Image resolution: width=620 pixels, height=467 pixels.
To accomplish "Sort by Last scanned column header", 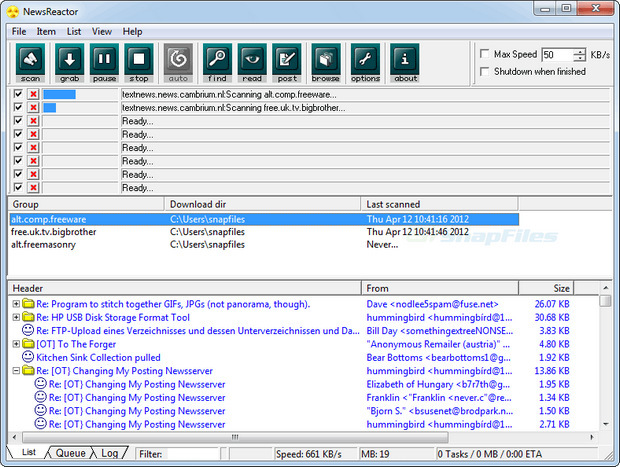I will [439, 204].
